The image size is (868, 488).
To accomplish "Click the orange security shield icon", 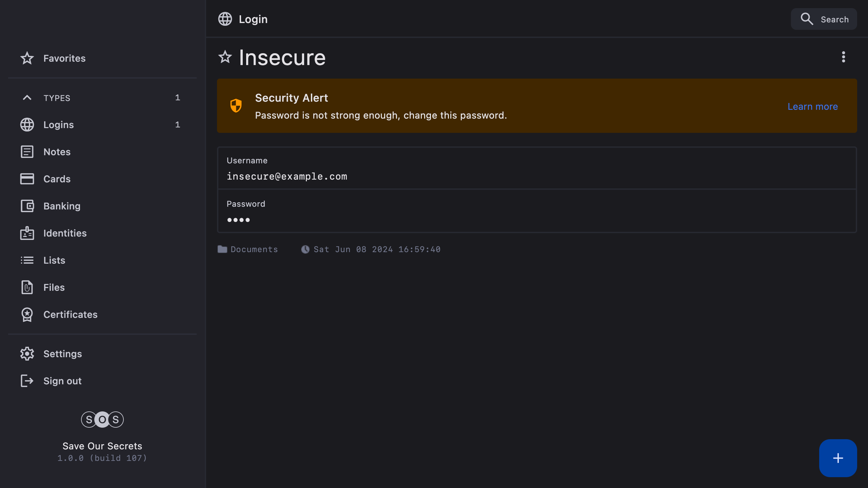I will [236, 106].
